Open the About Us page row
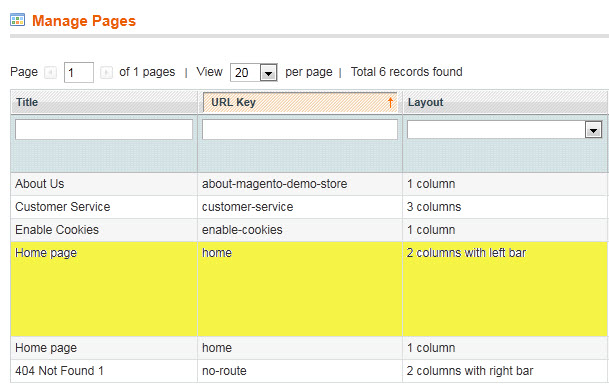The image size is (609, 386). (x=310, y=184)
